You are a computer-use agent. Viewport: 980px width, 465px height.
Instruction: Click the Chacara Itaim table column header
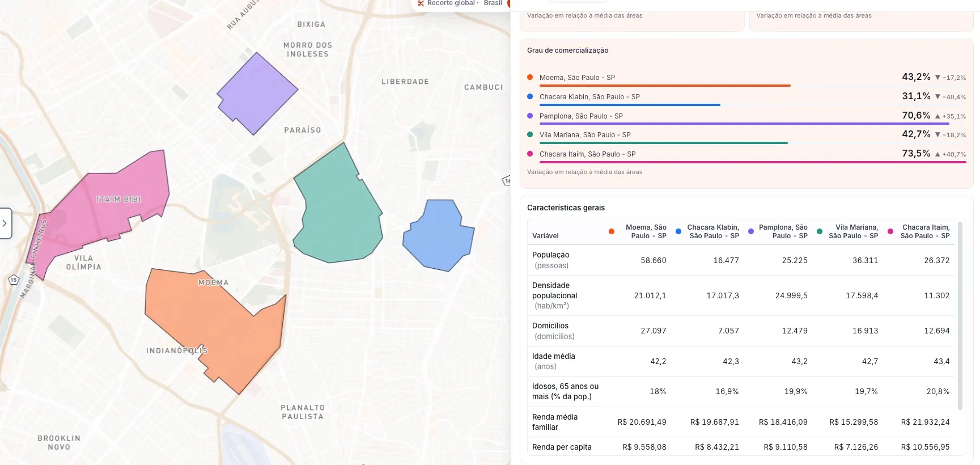tap(925, 231)
